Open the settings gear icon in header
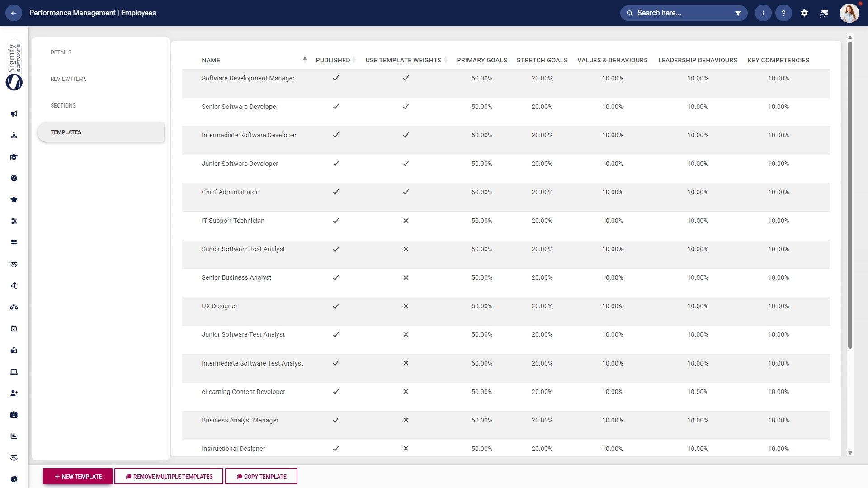 pyautogui.click(x=804, y=13)
